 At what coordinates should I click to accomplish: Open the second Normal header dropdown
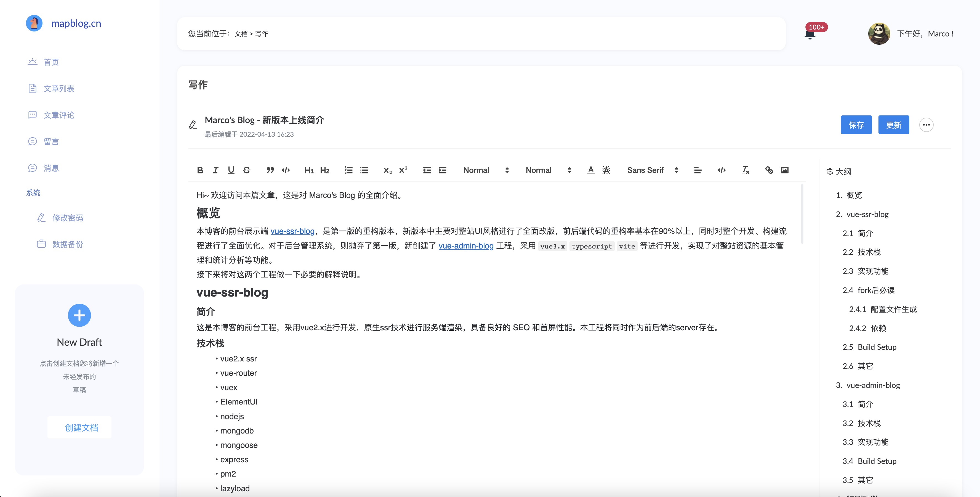pos(548,170)
